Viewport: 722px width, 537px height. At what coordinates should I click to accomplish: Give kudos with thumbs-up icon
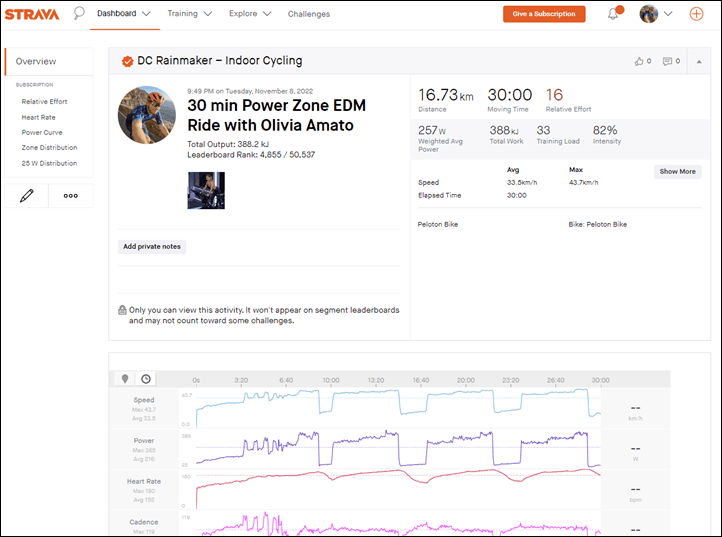(x=639, y=61)
